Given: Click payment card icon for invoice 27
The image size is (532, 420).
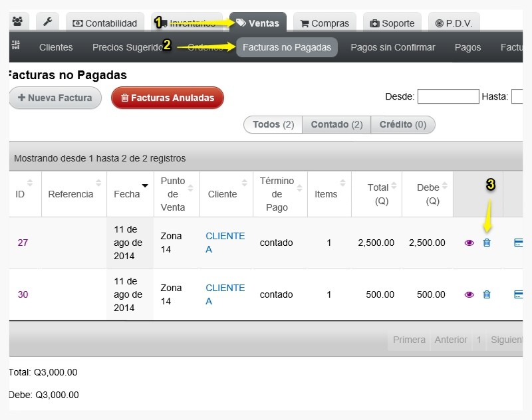Looking at the screenshot, I should pyautogui.click(x=518, y=243).
